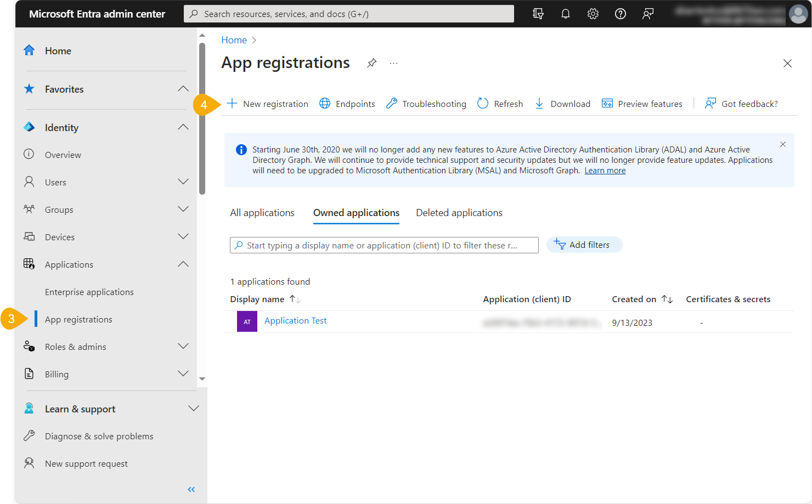Click inside the display name filter box
The height and width of the screenshot is (504, 812).
384,245
